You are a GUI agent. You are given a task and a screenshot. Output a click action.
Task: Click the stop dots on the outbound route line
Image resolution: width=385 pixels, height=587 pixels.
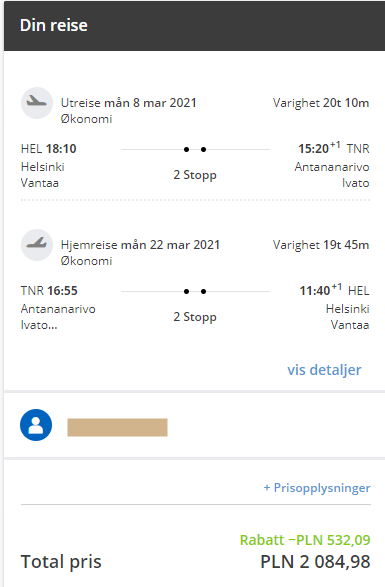[x=195, y=149]
